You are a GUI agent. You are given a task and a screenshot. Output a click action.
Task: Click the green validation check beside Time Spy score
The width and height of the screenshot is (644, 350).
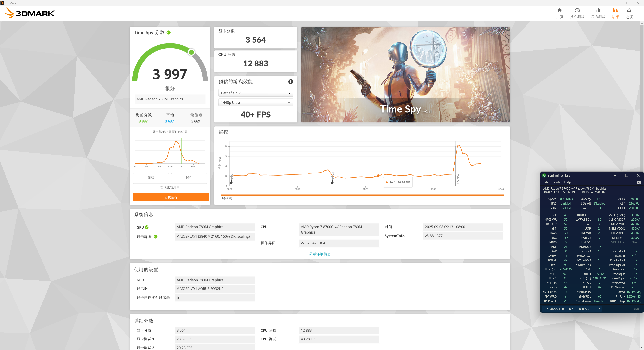tap(169, 33)
